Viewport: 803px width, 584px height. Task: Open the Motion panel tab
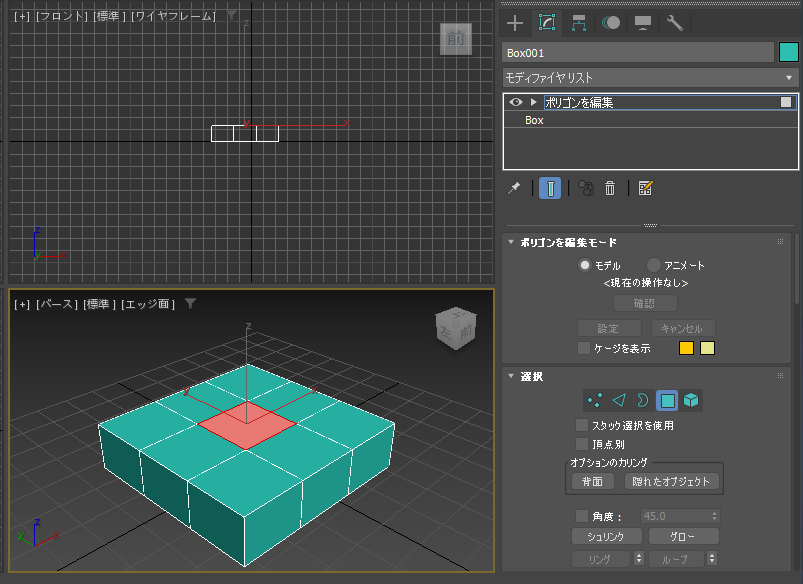point(610,23)
